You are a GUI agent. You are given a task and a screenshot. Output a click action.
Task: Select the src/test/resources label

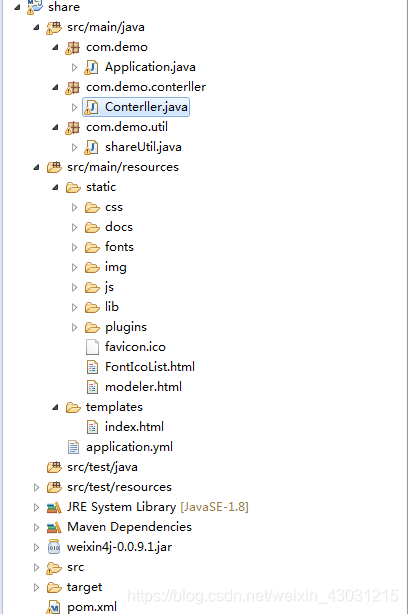point(119,487)
